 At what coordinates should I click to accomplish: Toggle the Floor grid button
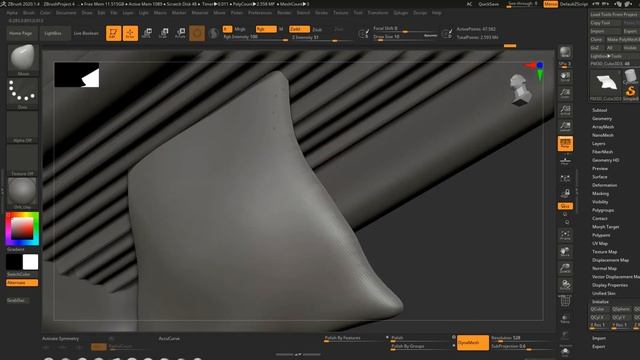tap(565, 161)
